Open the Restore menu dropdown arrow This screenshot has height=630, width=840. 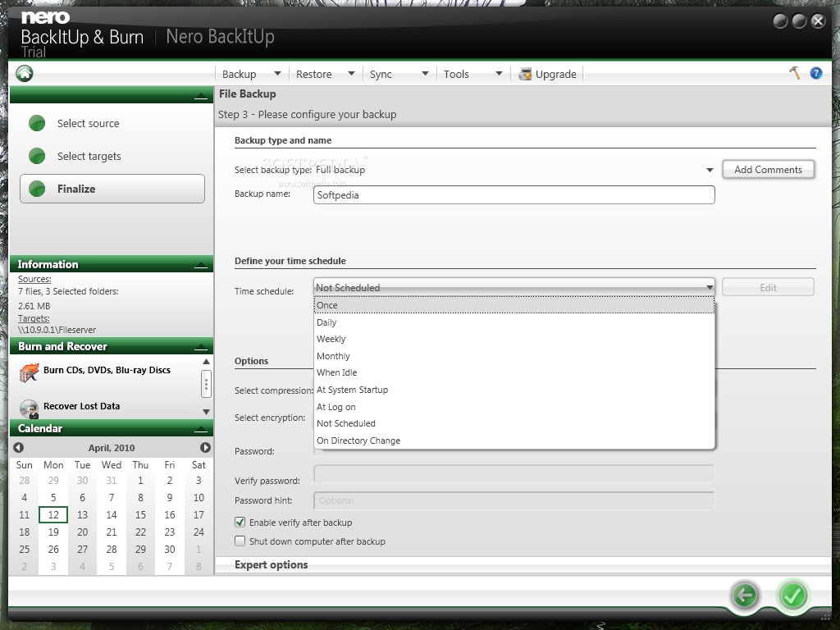click(351, 73)
